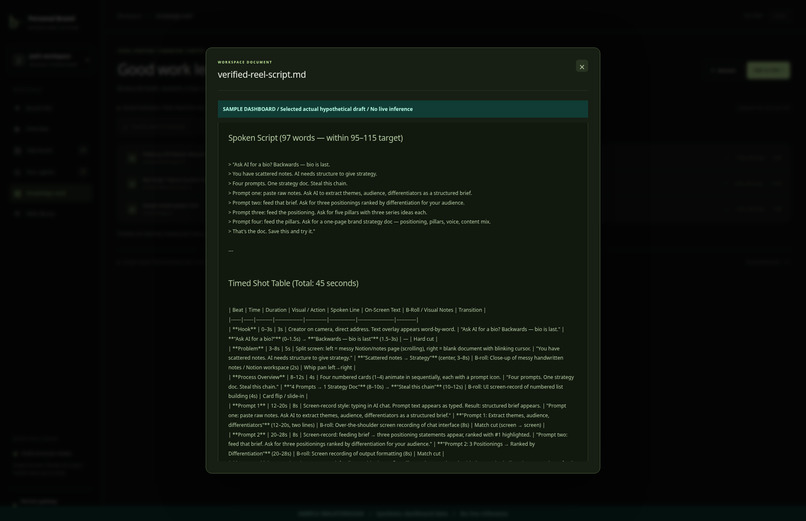Click the Spoken Script (97 words) heading

pos(316,138)
